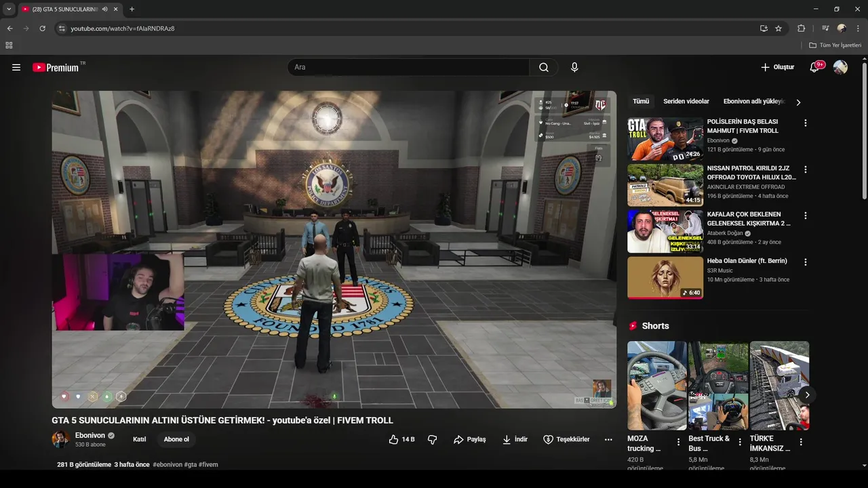Click in the Ara search field

(408, 67)
